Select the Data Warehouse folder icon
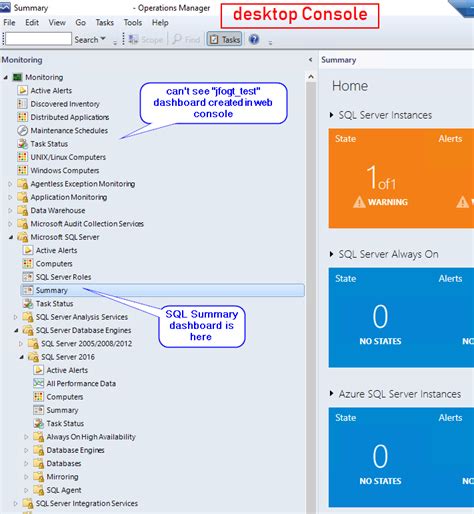 click(x=22, y=210)
